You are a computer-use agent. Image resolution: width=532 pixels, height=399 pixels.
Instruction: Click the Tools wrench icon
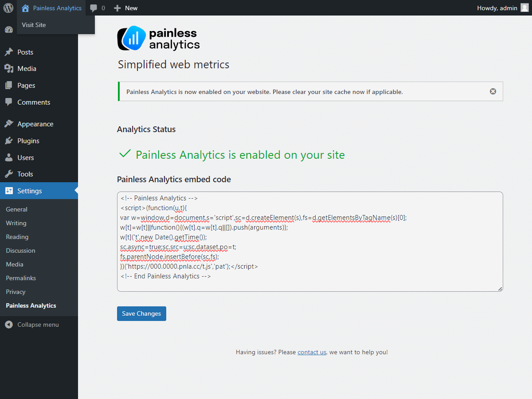(x=9, y=174)
